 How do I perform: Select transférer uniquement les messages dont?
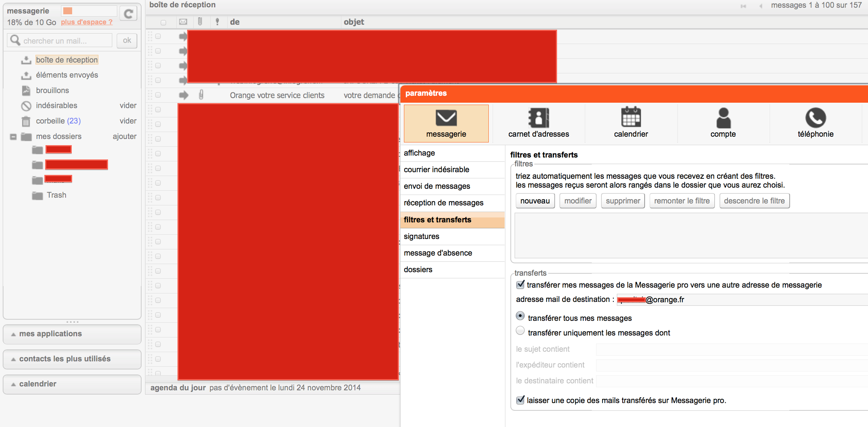(x=520, y=331)
